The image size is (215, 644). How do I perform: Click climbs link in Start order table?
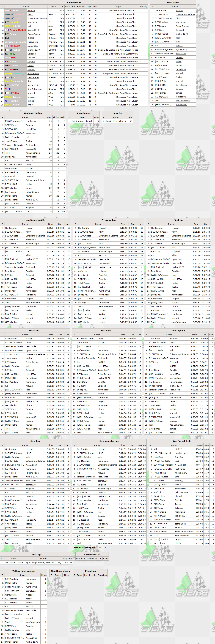pos(178,93)
